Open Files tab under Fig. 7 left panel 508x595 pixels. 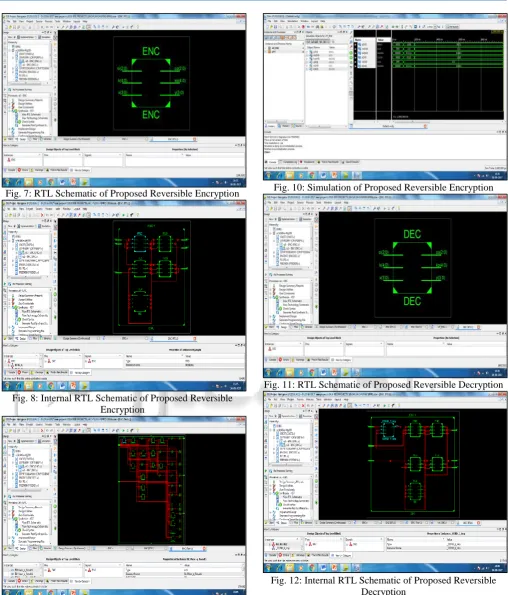pyautogui.click(x=33, y=139)
